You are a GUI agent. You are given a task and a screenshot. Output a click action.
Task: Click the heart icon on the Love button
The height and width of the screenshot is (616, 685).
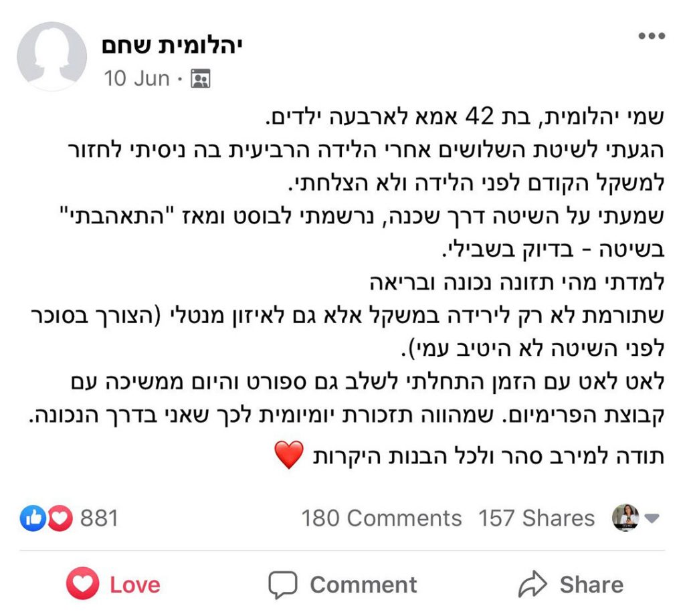click(82, 585)
